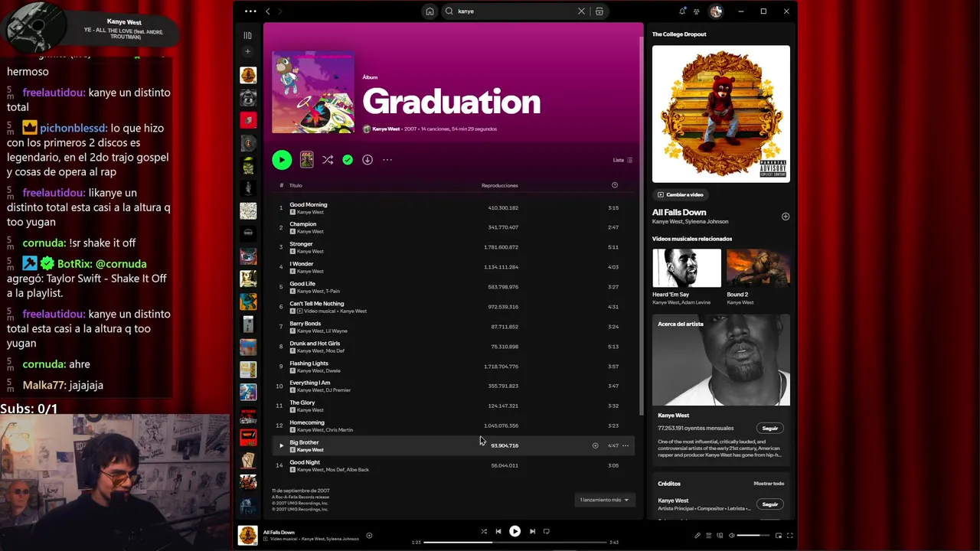980x551 pixels.
Task: Skip to next track
Action: click(532, 531)
